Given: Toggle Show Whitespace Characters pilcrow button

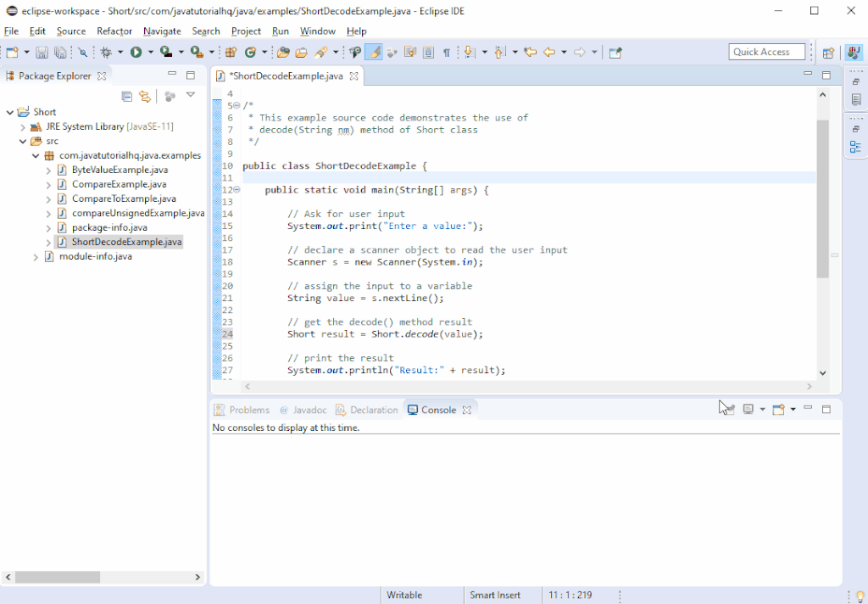Looking at the screenshot, I should click(x=446, y=53).
